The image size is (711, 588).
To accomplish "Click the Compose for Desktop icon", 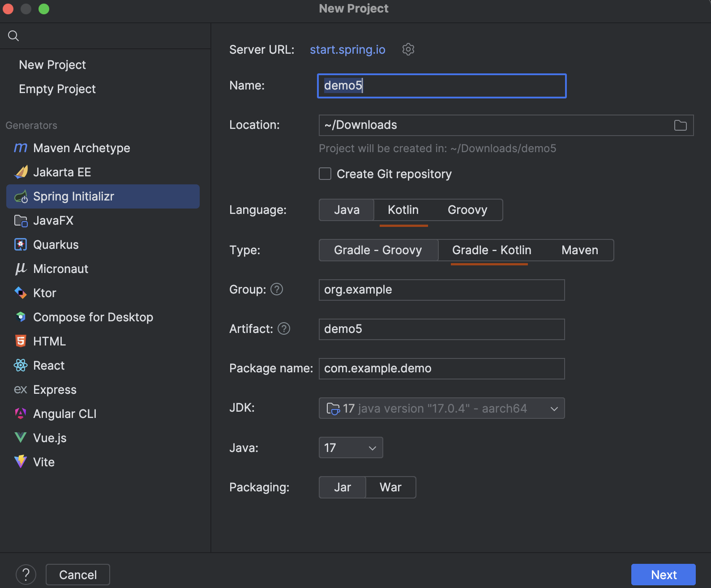I will pyautogui.click(x=21, y=317).
